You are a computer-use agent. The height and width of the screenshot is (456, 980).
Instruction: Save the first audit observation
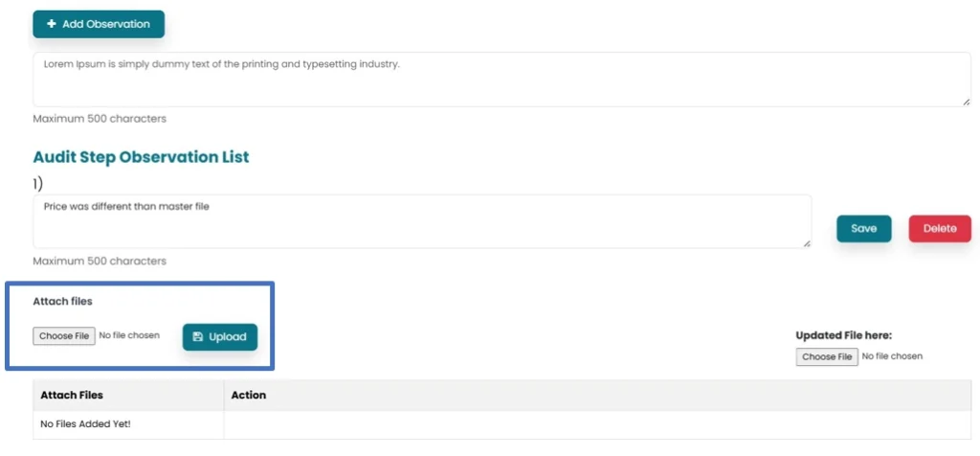[x=863, y=229]
